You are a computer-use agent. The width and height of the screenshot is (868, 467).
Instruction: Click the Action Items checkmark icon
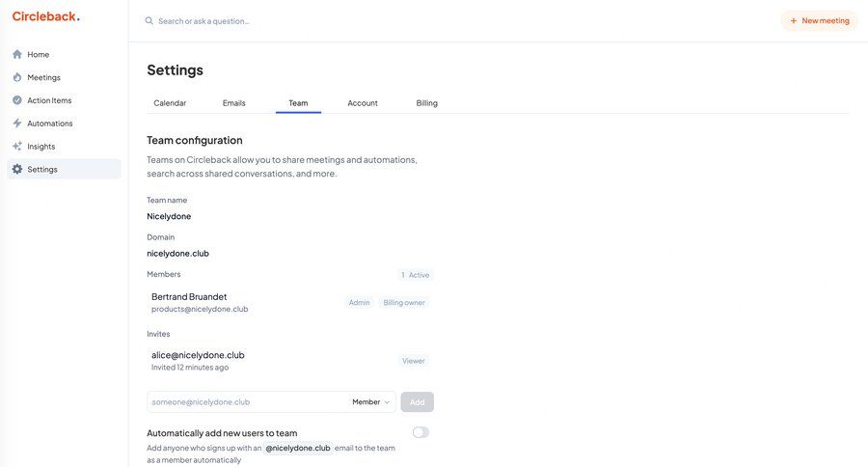(x=17, y=100)
